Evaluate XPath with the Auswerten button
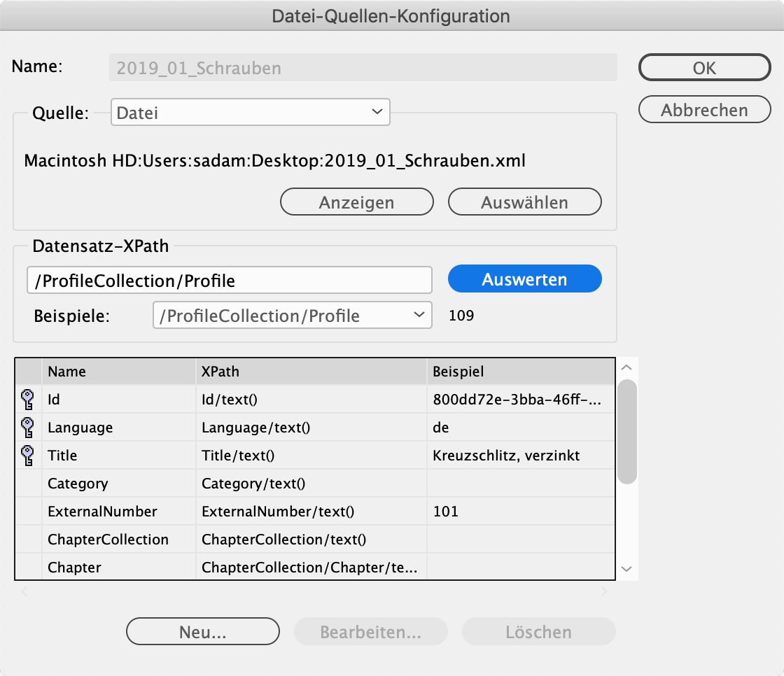 tap(524, 279)
